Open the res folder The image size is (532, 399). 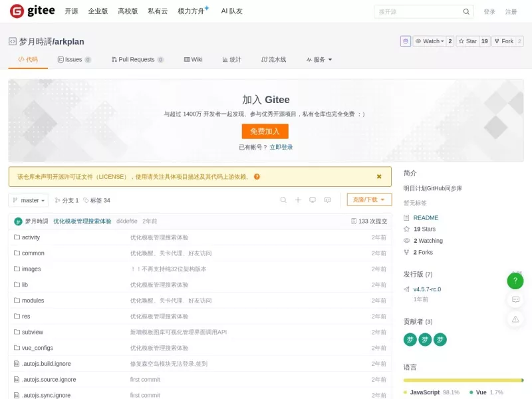coord(26,317)
